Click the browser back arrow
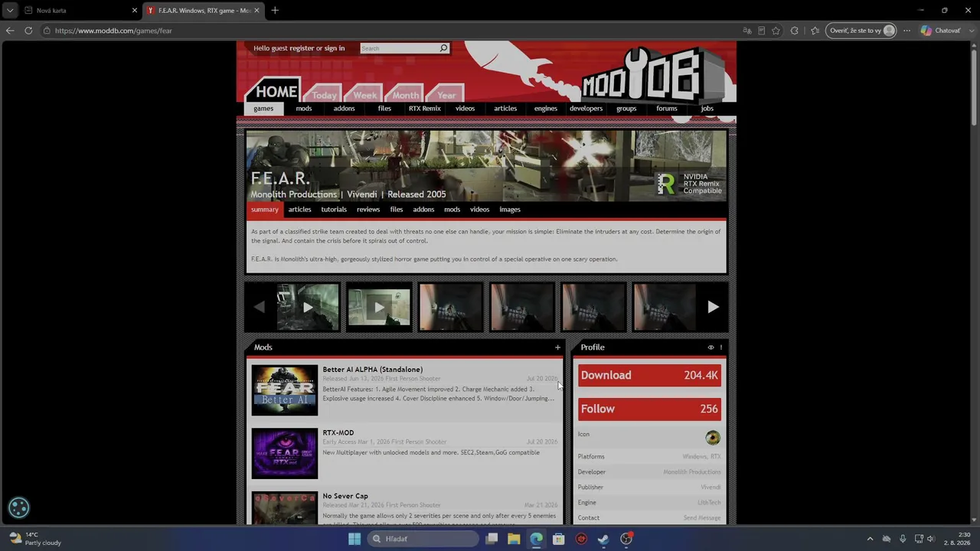This screenshot has width=980, height=551. point(10,31)
